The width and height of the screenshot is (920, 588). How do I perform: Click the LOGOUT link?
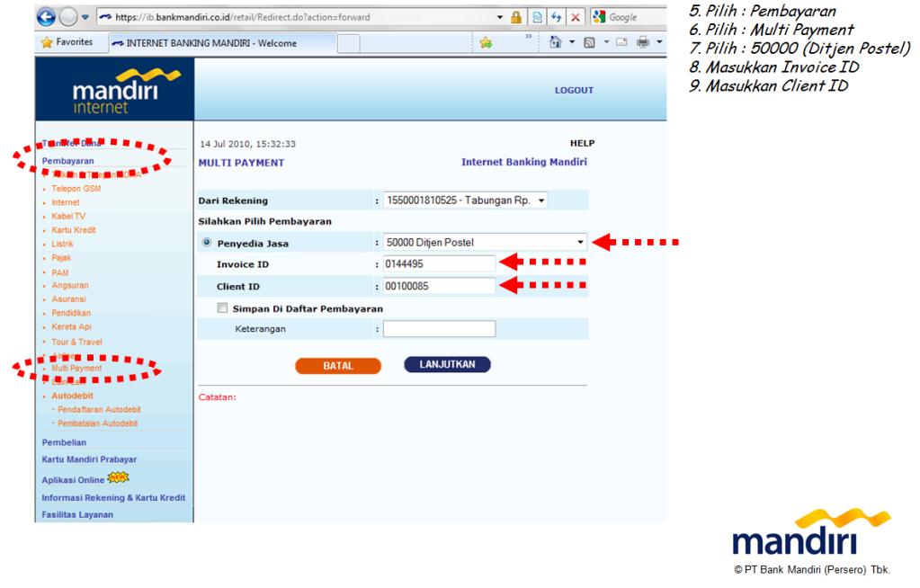(x=574, y=91)
